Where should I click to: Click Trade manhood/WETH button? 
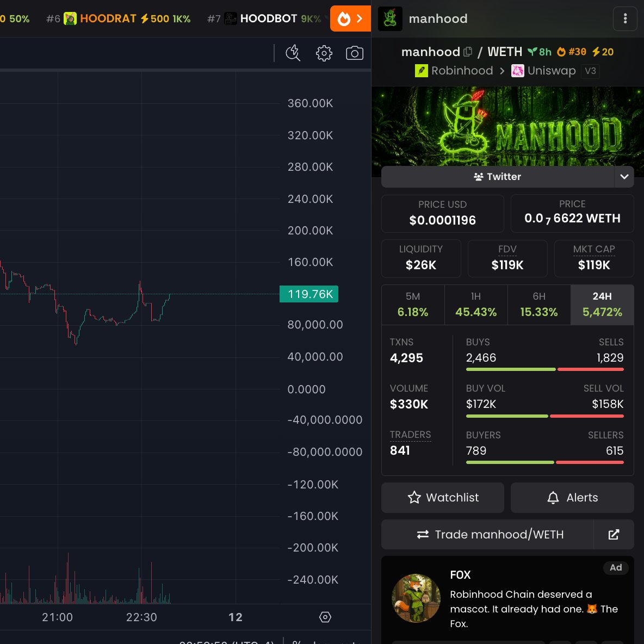[x=487, y=534]
